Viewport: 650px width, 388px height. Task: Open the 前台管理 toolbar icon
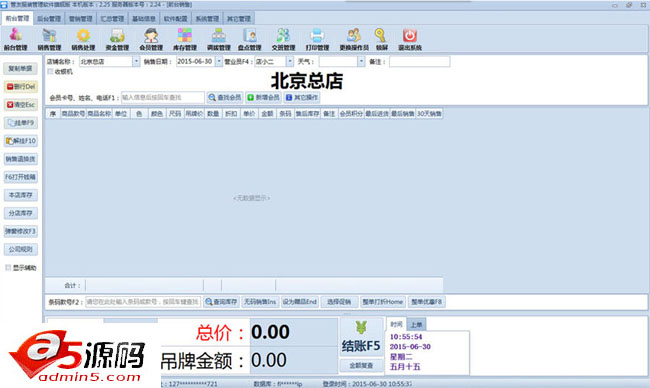point(16,39)
